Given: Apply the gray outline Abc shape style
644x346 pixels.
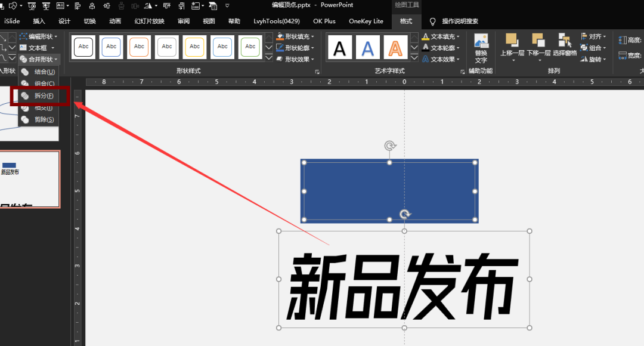Looking at the screenshot, I should [167, 47].
